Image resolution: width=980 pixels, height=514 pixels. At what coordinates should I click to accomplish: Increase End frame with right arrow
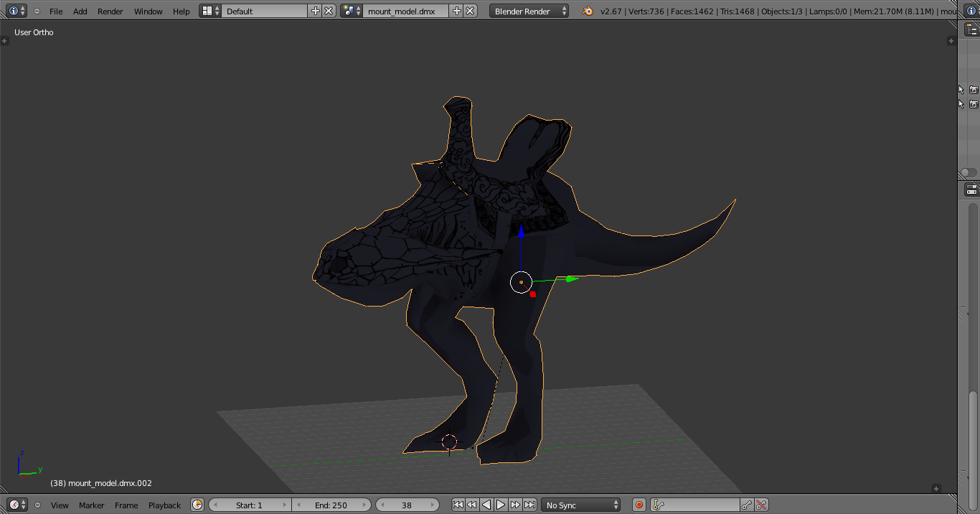click(366, 505)
